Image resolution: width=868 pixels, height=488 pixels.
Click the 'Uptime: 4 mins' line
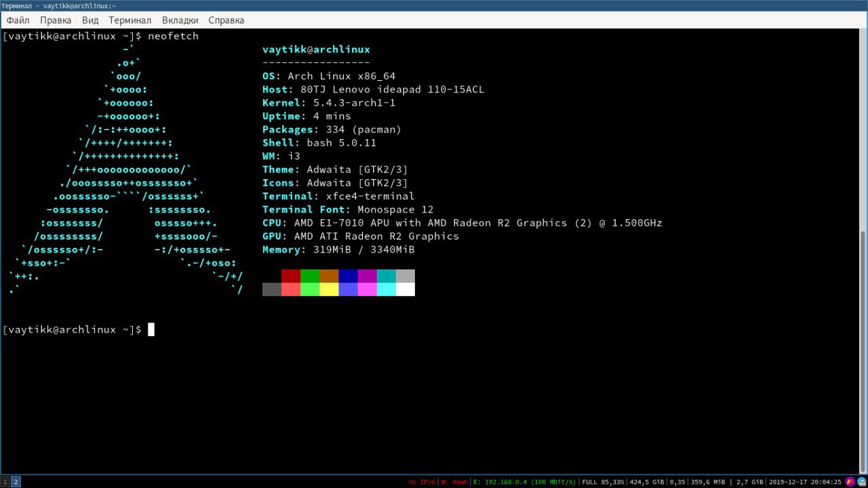[x=307, y=116]
